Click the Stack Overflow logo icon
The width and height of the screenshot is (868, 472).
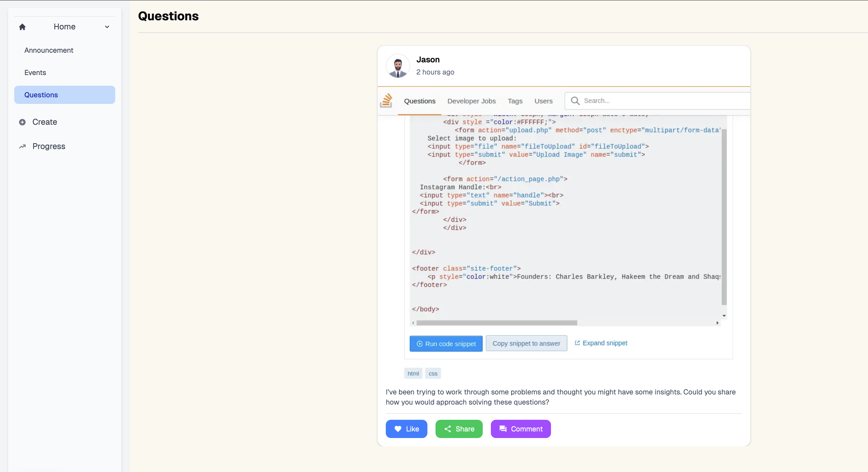pyautogui.click(x=386, y=101)
